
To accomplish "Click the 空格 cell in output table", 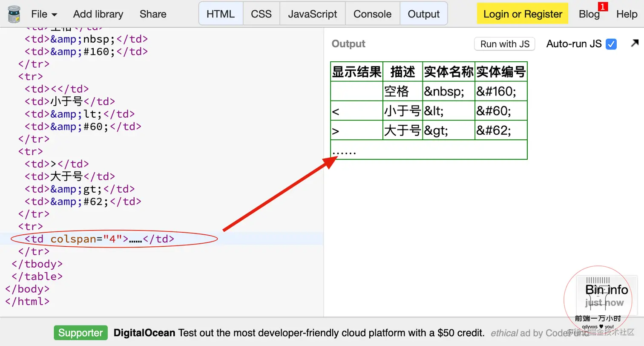I will pos(403,91).
